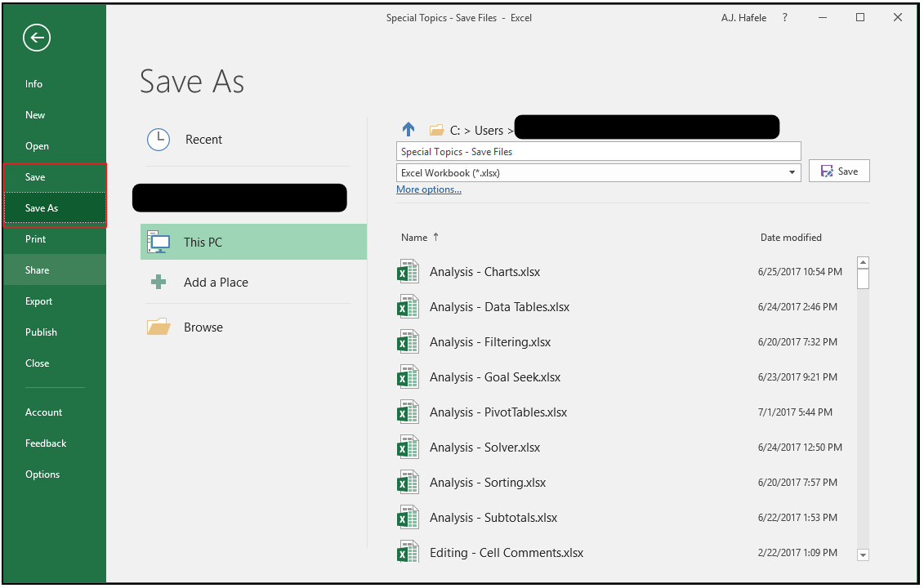Click the C: breadcrumb in the path
This screenshot has height=588, width=924.
(x=455, y=130)
